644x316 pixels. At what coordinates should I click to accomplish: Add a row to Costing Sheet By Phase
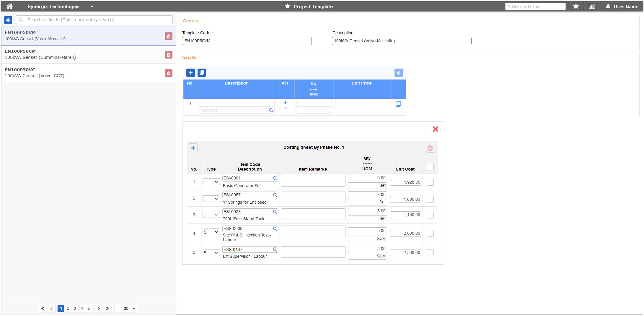point(193,148)
